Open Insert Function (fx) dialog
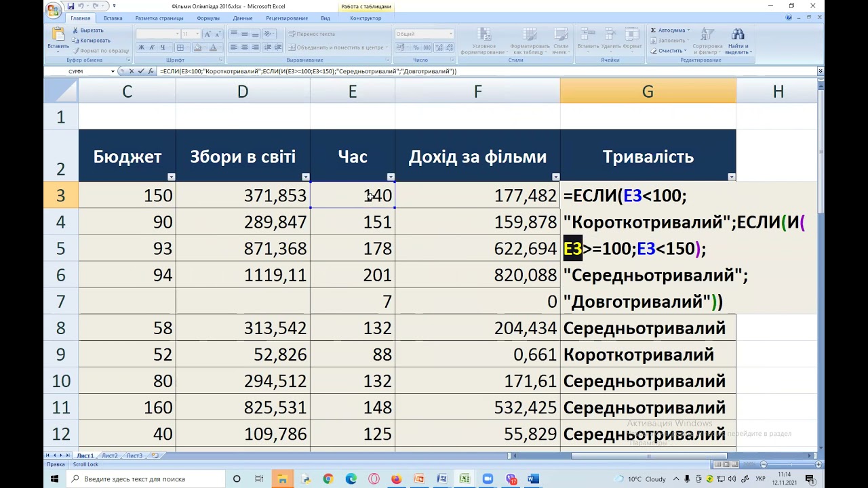Screen dimensions: 868x488 coord(150,71)
